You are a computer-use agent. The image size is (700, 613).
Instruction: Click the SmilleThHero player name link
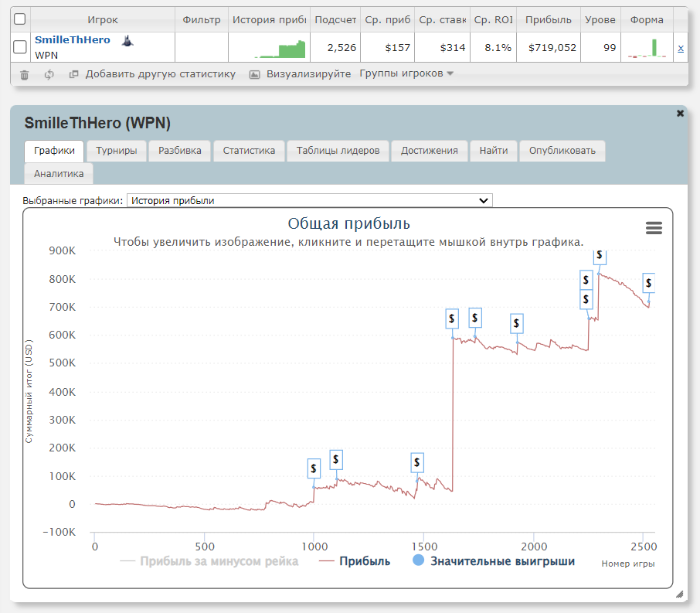pos(73,40)
